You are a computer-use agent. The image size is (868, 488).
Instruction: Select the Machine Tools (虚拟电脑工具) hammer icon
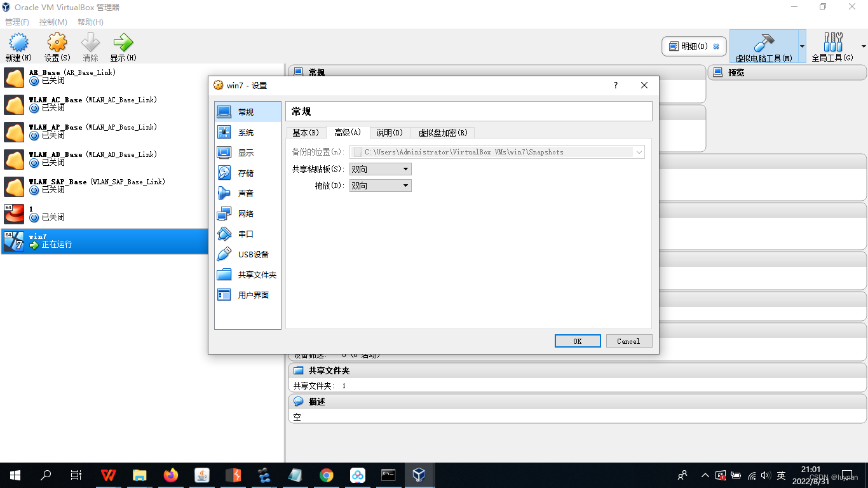[x=764, y=46]
